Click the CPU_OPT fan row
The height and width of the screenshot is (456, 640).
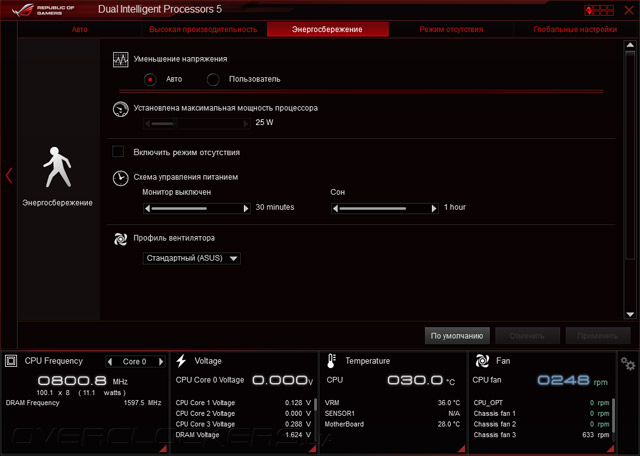[x=541, y=403]
